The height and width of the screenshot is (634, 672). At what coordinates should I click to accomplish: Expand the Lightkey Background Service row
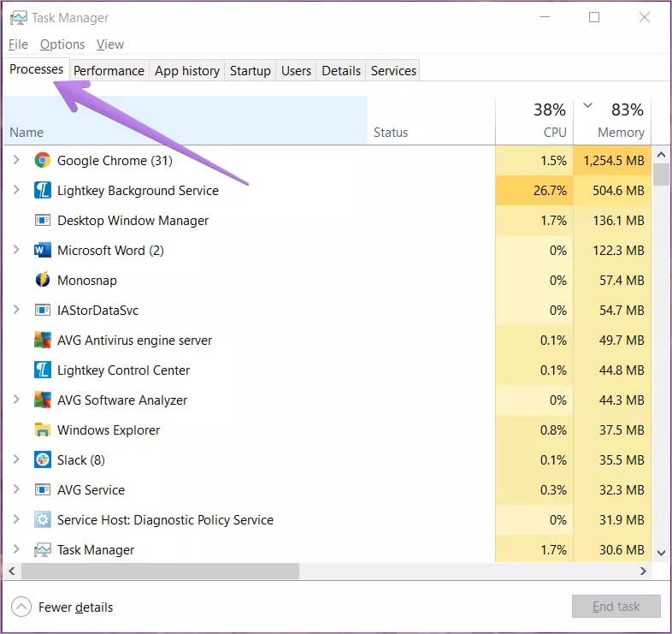(x=16, y=190)
